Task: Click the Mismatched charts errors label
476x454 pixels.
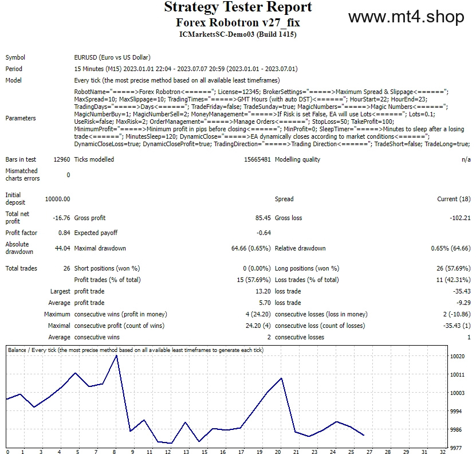Action: (22, 175)
